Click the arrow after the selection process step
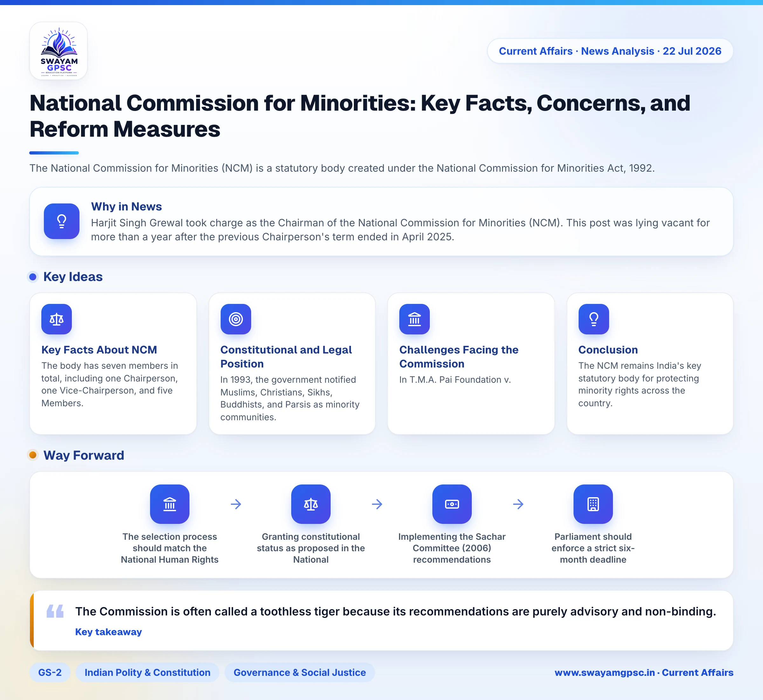This screenshot has height=700, width=763. coord(236,504)
